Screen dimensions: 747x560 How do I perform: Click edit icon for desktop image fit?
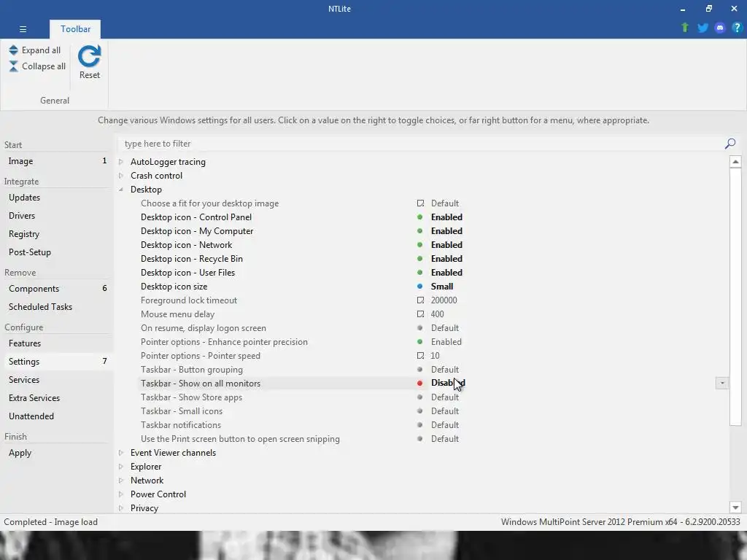pos(420,203)
